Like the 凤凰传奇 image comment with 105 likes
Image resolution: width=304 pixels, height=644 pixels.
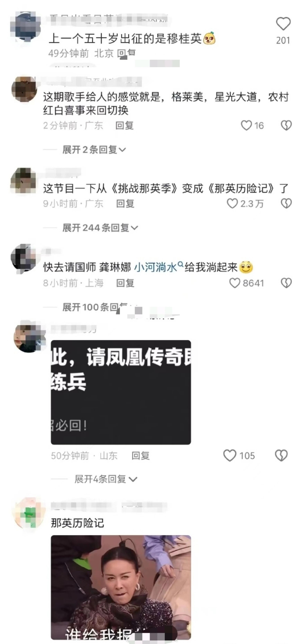point(230,455)
